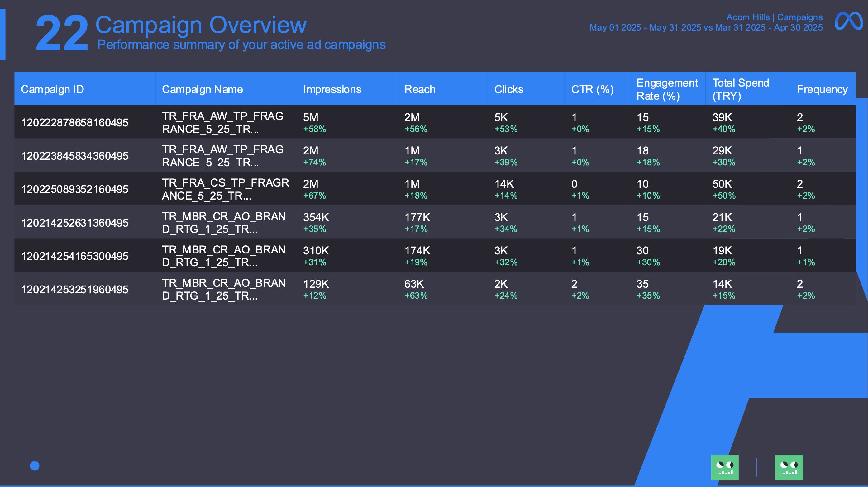The width and height of the screenshot is (868, 487).
Task: Click the 14K total spend value
Action: pyautogui.click(x=722, y=284)
